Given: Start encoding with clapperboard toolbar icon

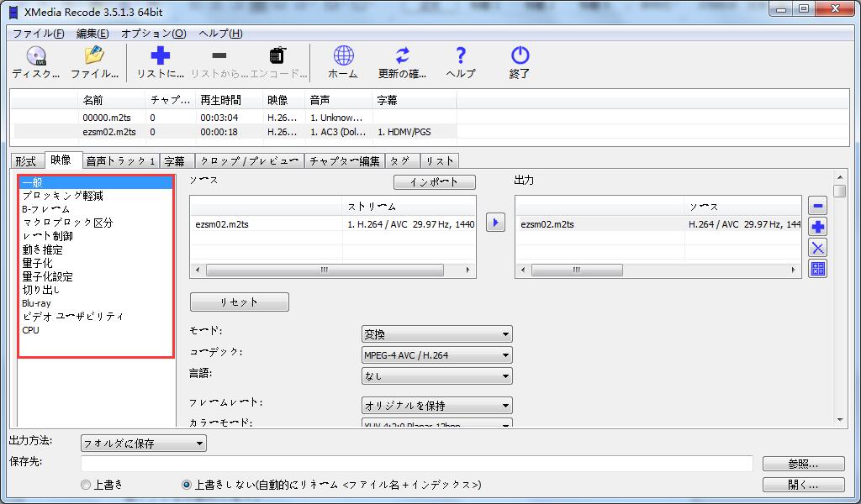Looking at the screenshot, I should point(278,62).
